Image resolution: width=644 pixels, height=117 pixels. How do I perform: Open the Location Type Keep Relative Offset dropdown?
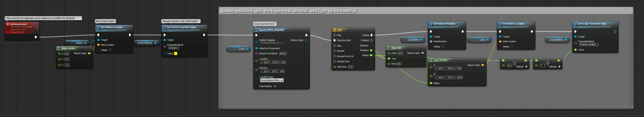pyautogui.click(x=272, y=80)
